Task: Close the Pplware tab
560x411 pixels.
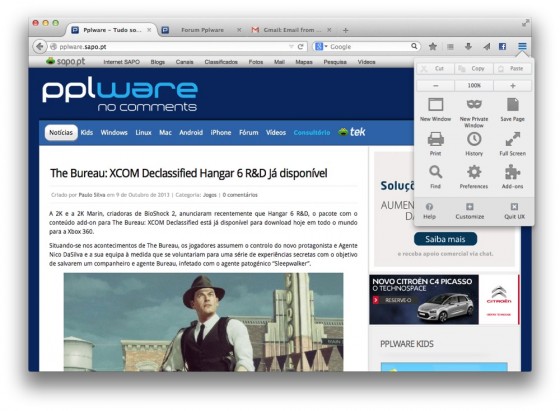Action: point(149,30)
